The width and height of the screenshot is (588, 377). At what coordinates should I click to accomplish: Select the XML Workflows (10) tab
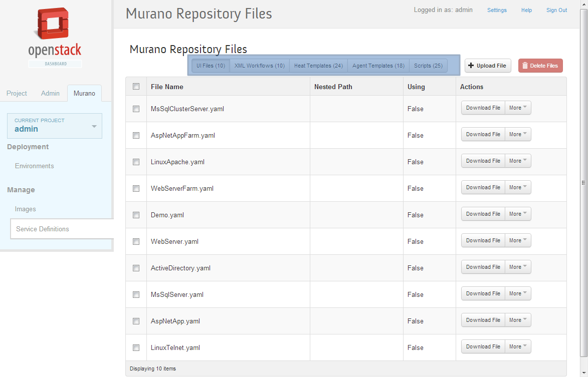pos(259,66)
